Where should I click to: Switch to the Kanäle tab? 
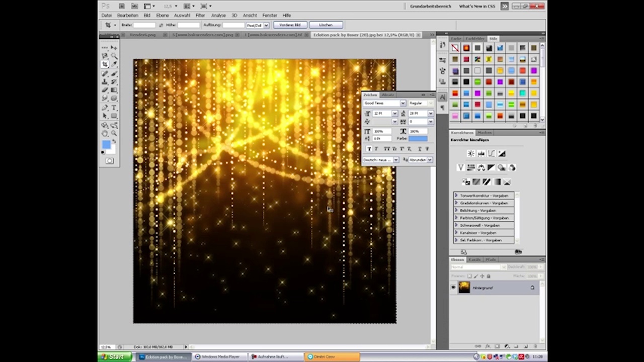[x=474, y=259]
